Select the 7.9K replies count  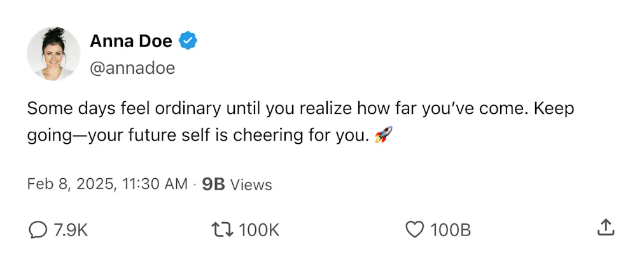pyautogui.click(x=71, y=230)
